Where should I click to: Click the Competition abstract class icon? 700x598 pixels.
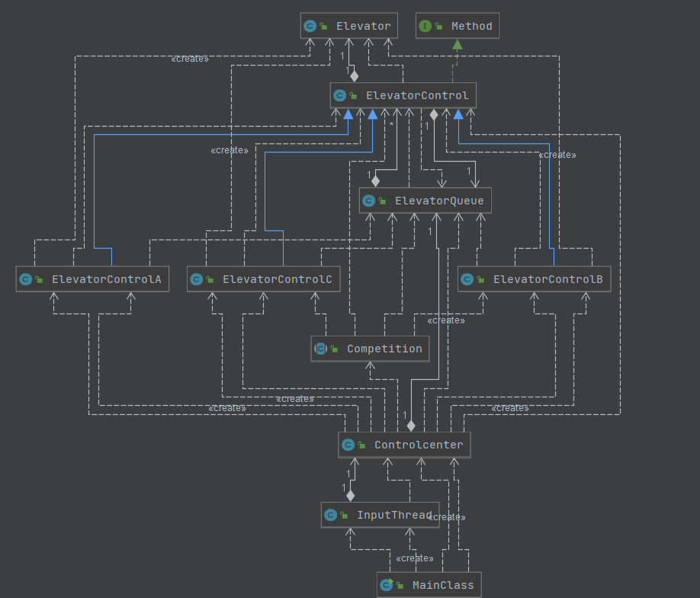(x=320, y=349)
